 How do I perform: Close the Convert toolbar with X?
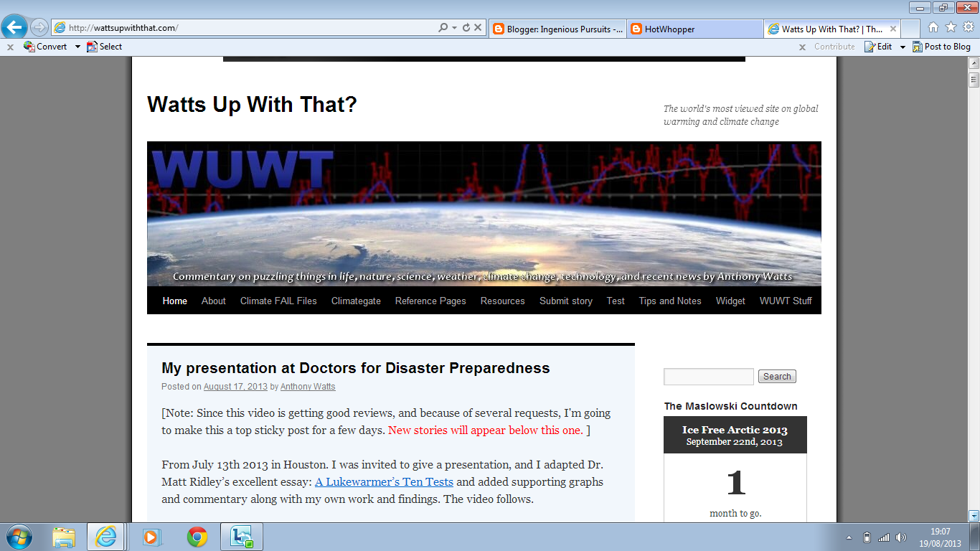(10, 47)
